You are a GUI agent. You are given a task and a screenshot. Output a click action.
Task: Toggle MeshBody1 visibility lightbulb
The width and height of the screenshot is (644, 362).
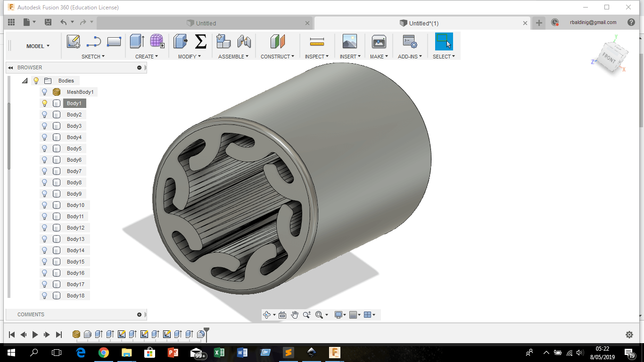tap(45, 92)
